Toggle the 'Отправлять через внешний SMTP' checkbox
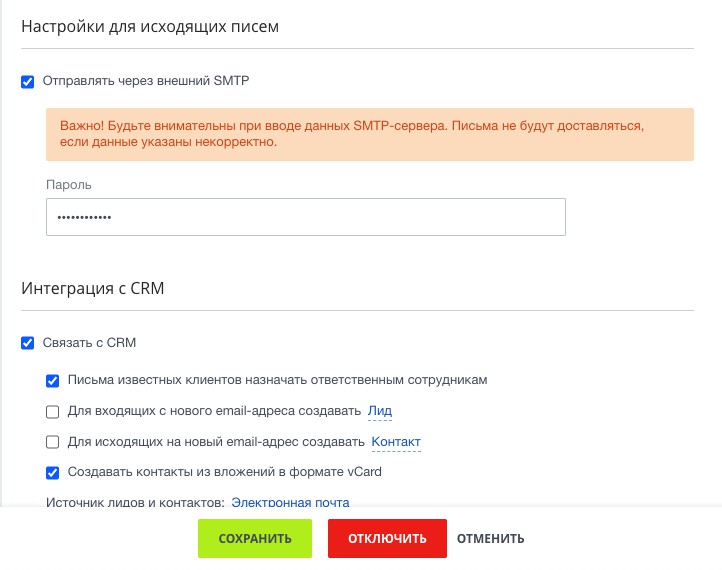 pyautogui.click(x=28, y=81)
